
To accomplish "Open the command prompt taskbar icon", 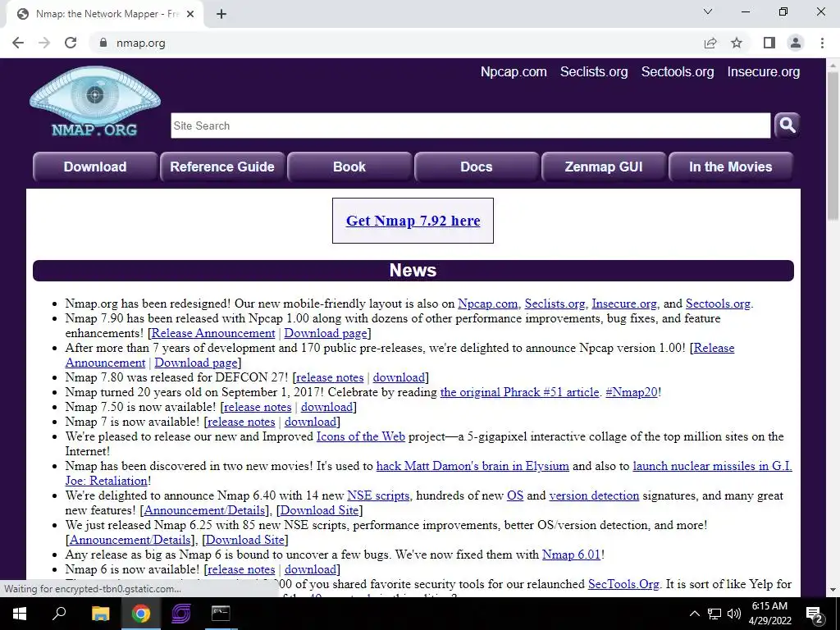I will (220, 614).
